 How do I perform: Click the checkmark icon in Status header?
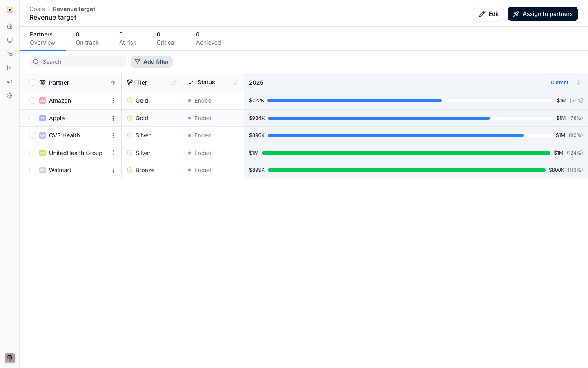[191, 83]
